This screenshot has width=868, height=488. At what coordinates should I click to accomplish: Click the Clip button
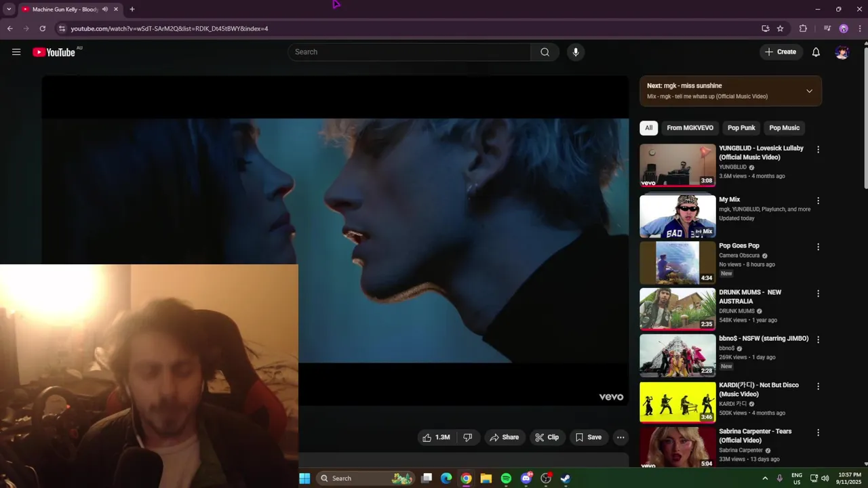(x=547, y=437)
